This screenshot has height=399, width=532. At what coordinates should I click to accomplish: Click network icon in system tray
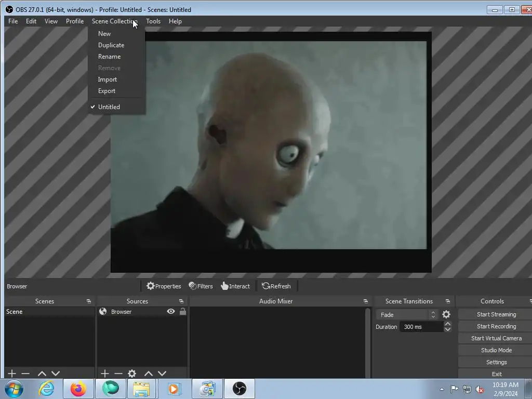[467, 389]
